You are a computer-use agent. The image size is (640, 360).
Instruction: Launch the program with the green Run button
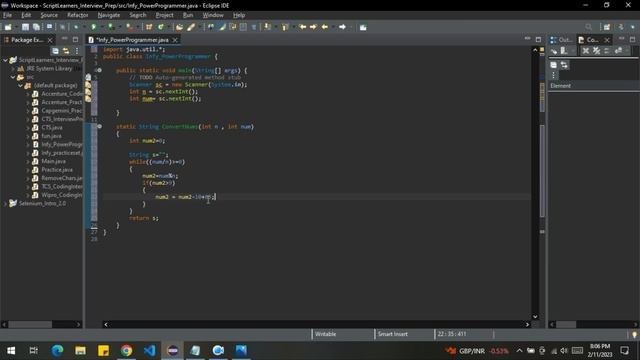[x=93, y=27]
